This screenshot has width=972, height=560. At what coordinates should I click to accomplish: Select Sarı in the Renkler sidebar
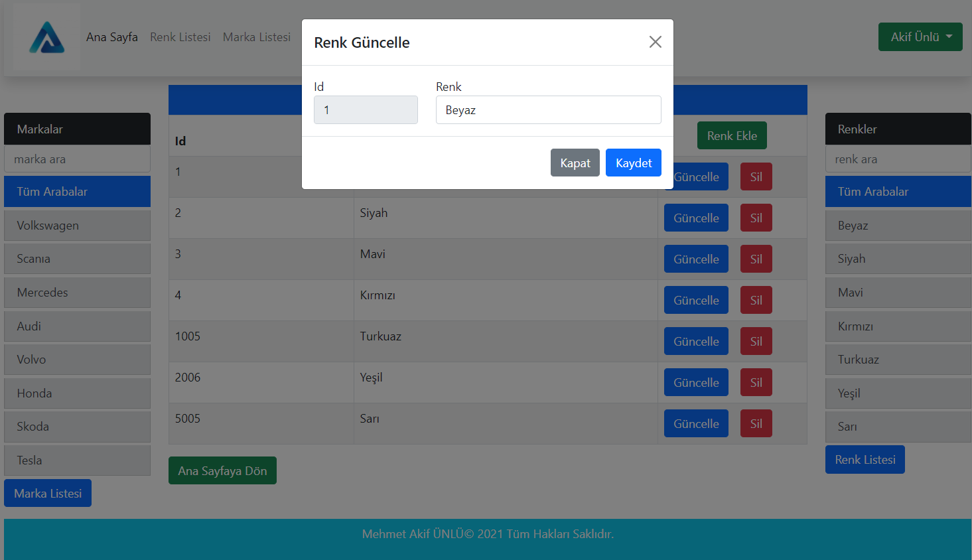pos(898,427)
